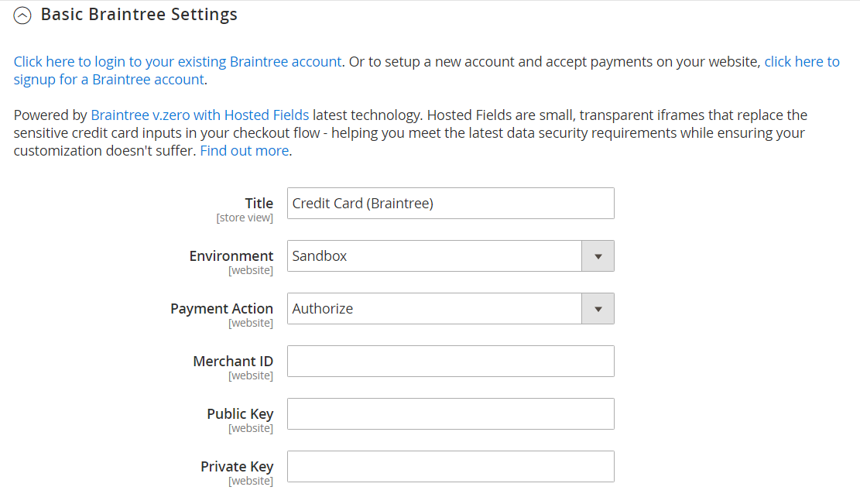Open Braintree v.zero with Hosted Fields link
Image resolution: width=860 pixels, height=504 pixels.
pos(200,115)
